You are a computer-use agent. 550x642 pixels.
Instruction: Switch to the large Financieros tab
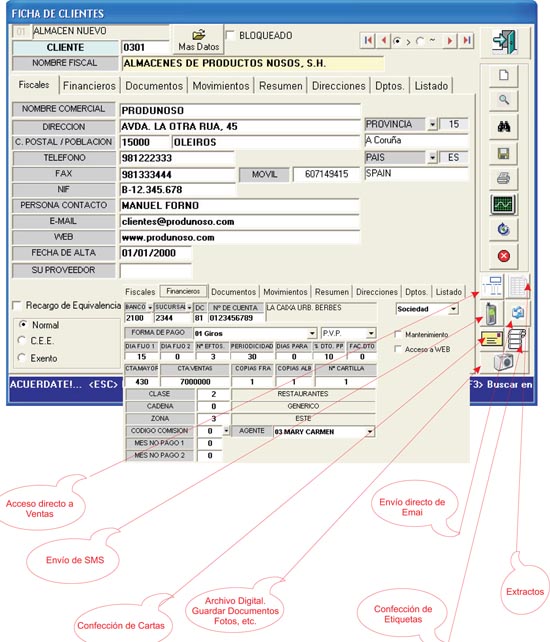(x=89, y=86)
